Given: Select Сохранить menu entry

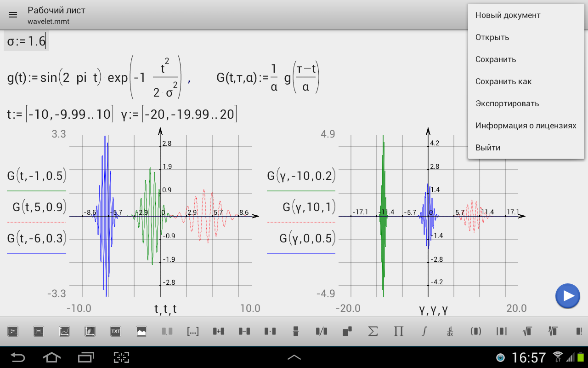Looking at the screenshot, I should [526, 59].
